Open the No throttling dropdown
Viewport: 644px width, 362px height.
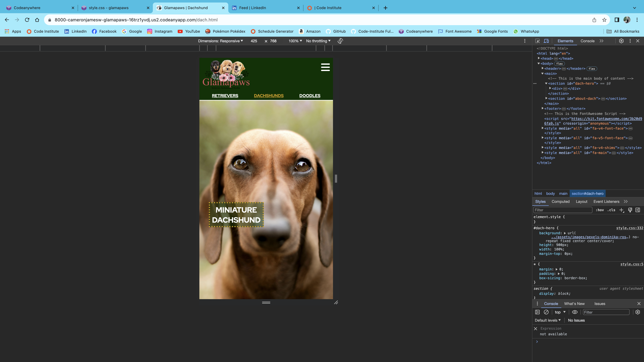318,41
